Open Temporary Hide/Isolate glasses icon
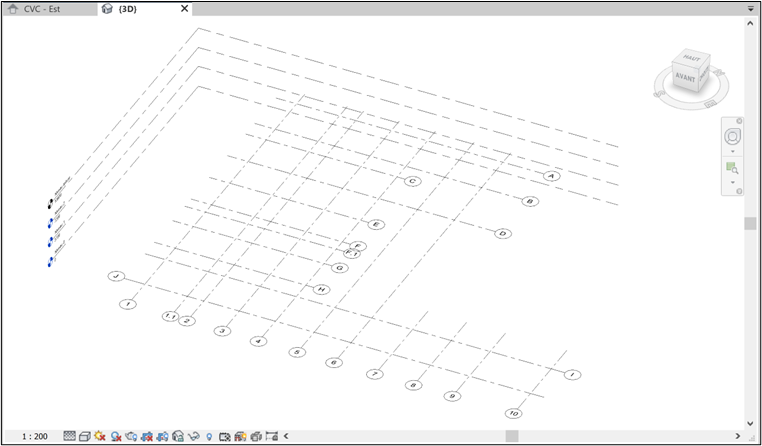 (x=193, y=436)
